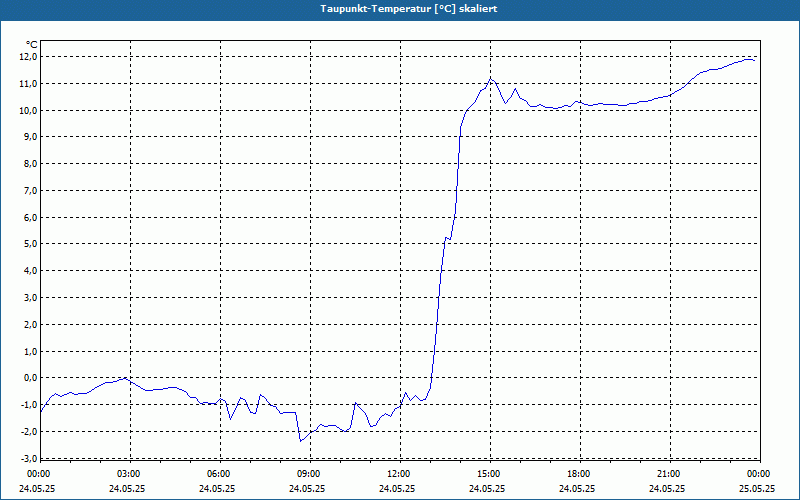
Task: Click the 24.05.25 date beneath 09:00
Action: 307,488
